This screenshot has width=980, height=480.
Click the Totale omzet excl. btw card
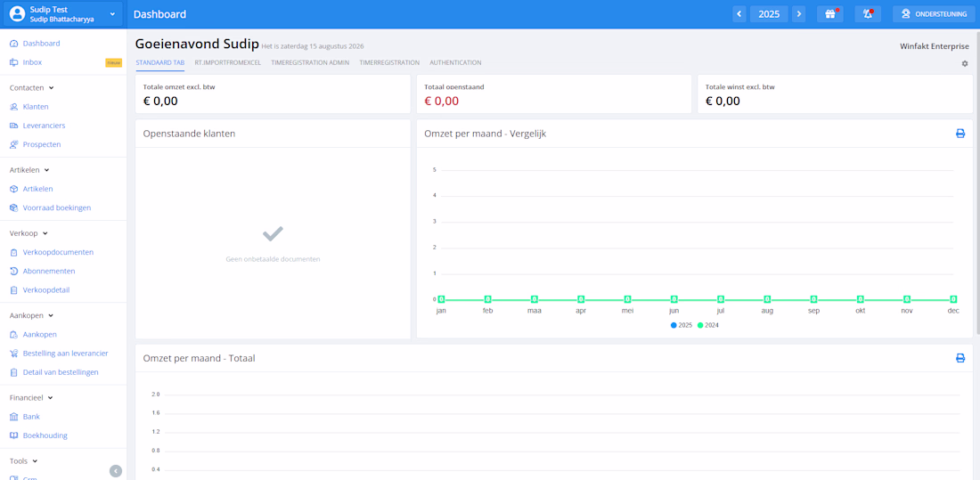point(274,94)
